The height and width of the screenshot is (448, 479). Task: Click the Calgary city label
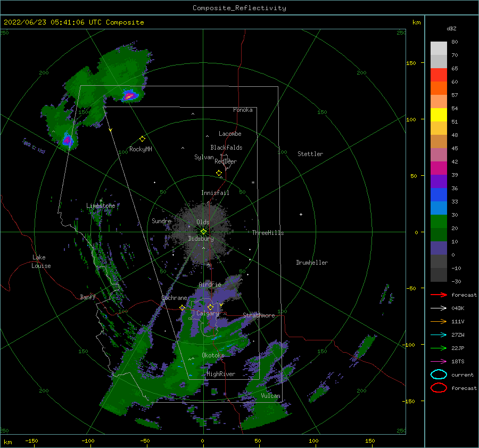[x=208, y=313]
